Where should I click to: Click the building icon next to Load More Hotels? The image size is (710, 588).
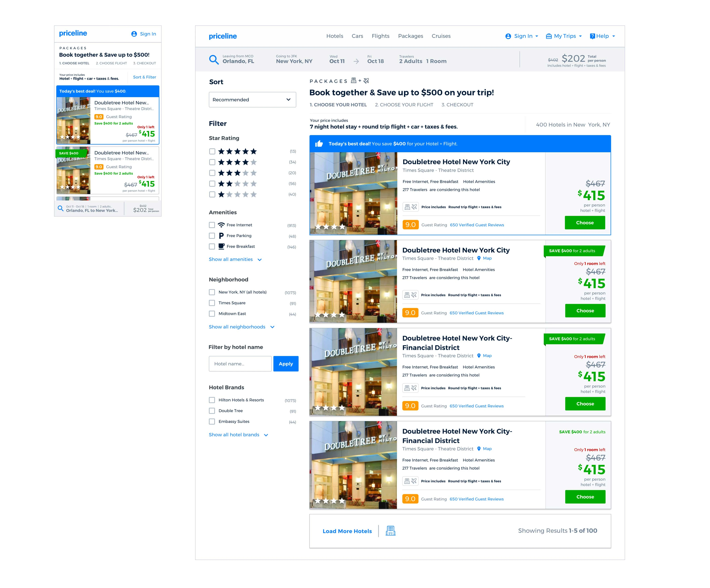click(391, 531)
